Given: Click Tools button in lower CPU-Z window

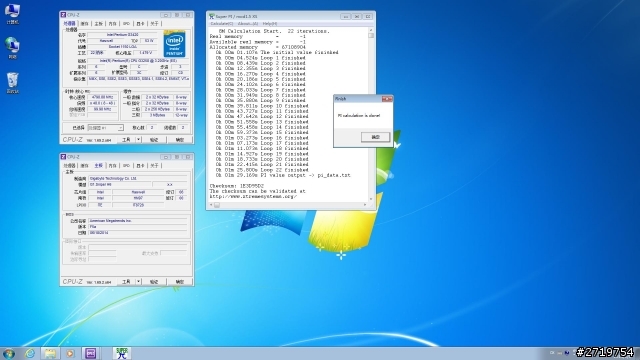Looking at the screenshot, I should click(127, 282).
